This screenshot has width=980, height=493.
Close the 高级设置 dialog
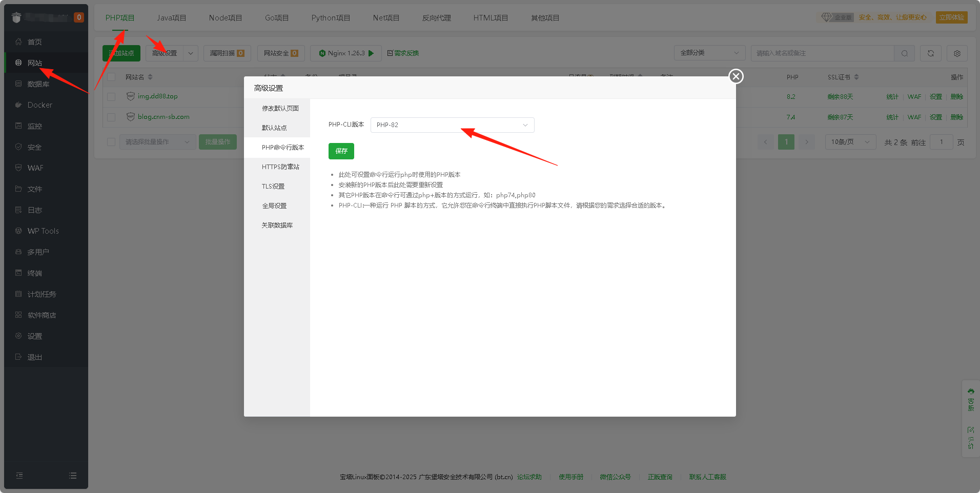click(736, 76)
